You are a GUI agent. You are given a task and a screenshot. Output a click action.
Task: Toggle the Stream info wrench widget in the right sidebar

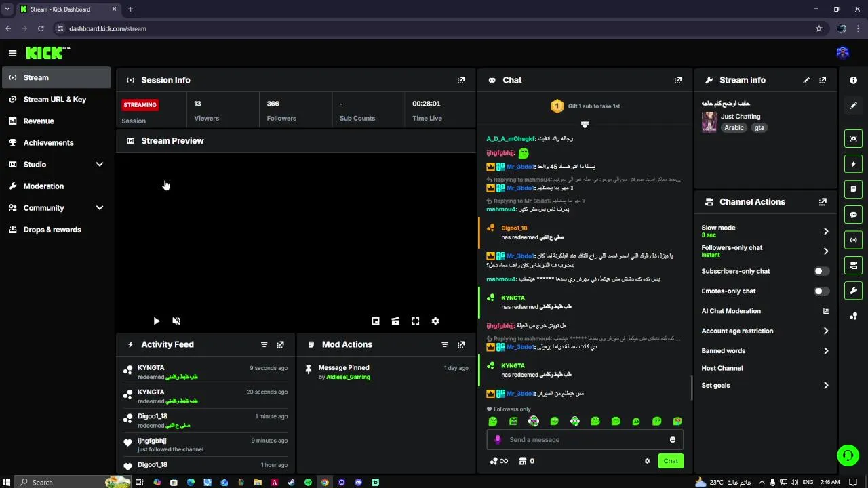coord(853,291)
